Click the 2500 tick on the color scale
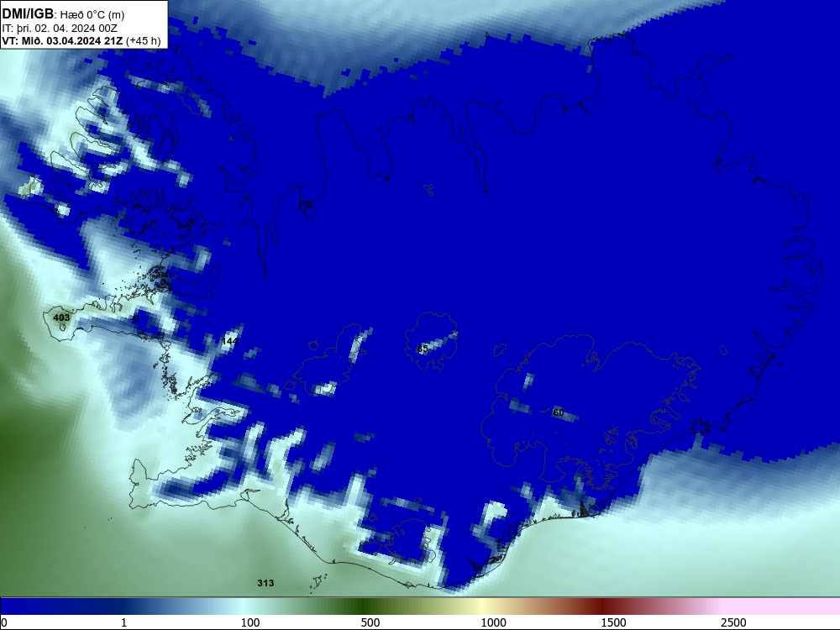This screenshot has width=840, height=630. (x=733, y=622)
